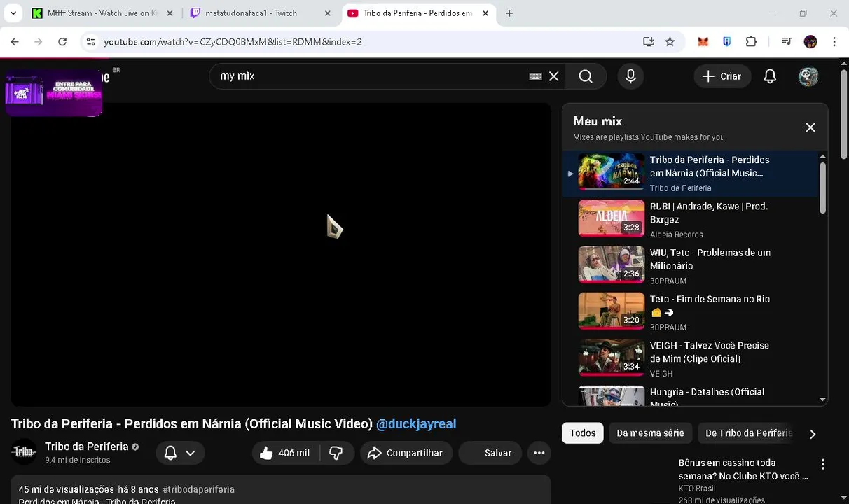Like the video with thumbs up
Screen dimensions: 849x504
pos(286,453)
